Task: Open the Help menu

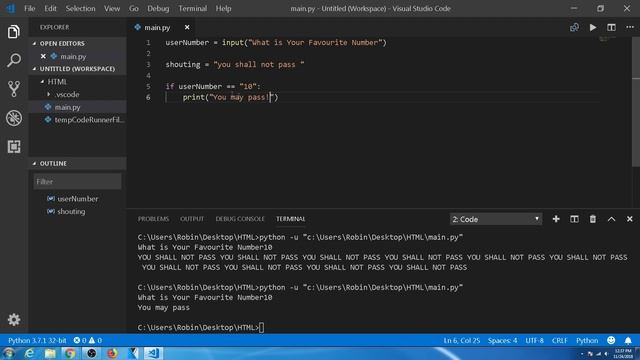Action: click(223, 9)
